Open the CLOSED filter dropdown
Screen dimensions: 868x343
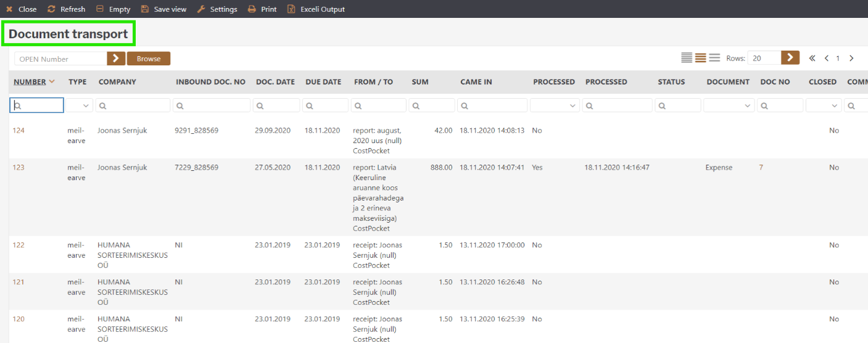[824, 105]
